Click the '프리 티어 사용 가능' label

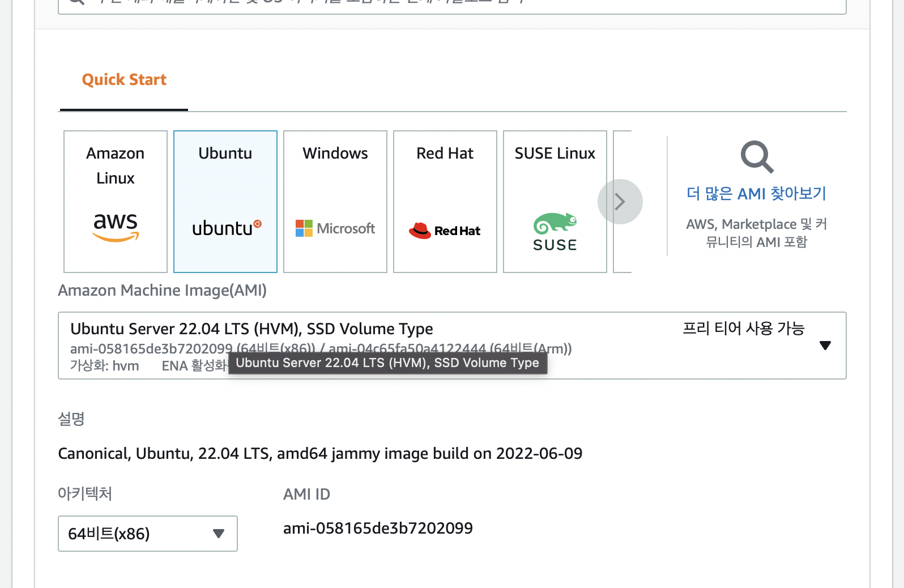744,329
